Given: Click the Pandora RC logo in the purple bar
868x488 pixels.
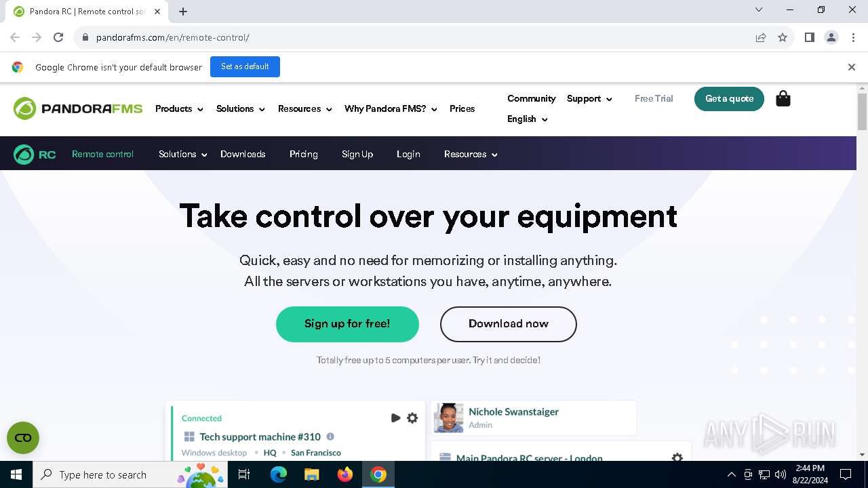Looking at the screenshot, I should click(35, 155).
